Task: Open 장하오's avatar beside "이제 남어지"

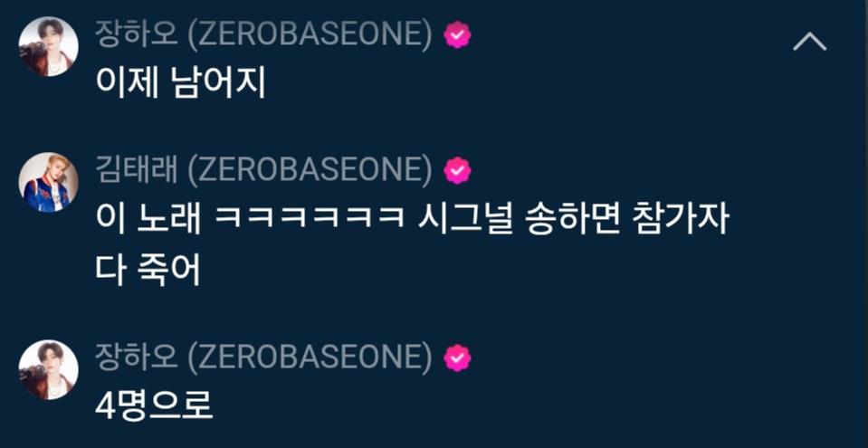Action: point(49,46)
